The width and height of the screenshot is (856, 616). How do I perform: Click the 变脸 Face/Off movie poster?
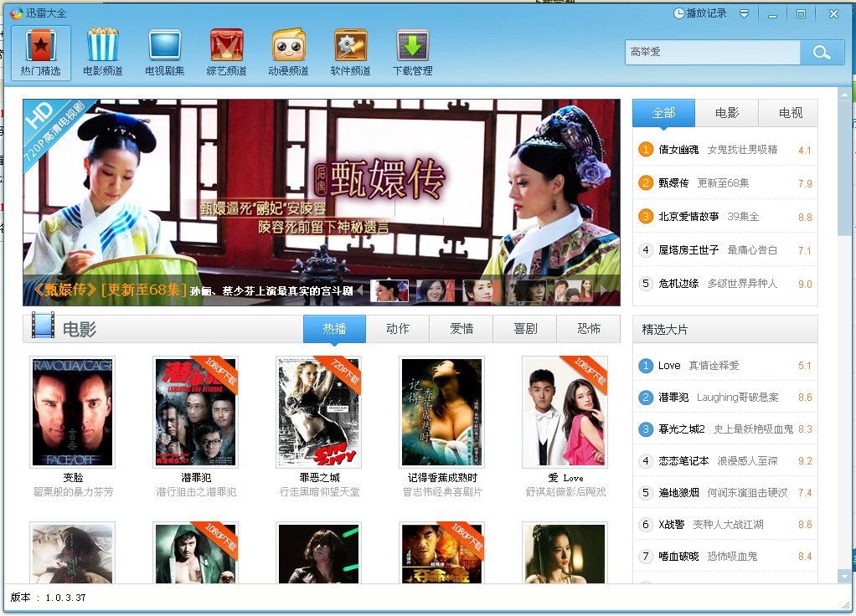point(73,412)
